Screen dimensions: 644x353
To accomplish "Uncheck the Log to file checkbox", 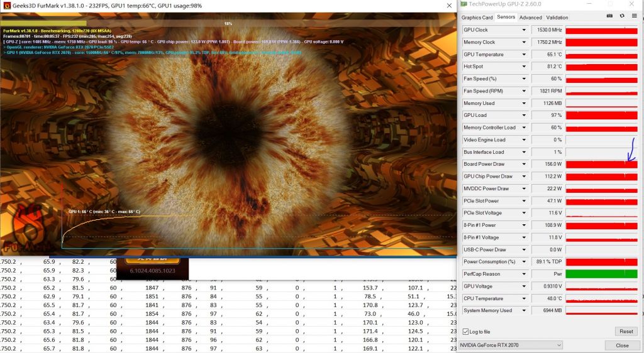I will click(x=465, y=332).
